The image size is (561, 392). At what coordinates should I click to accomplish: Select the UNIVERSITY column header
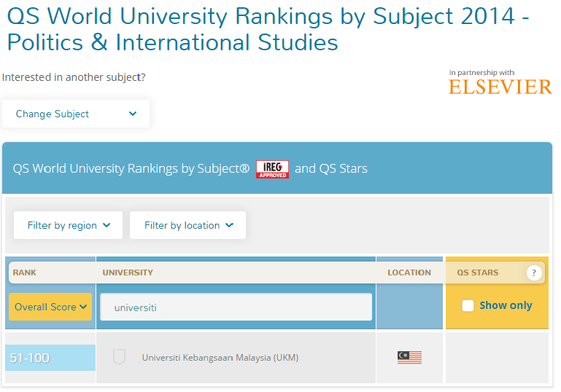pyautogui.click(x=128, y=273)
